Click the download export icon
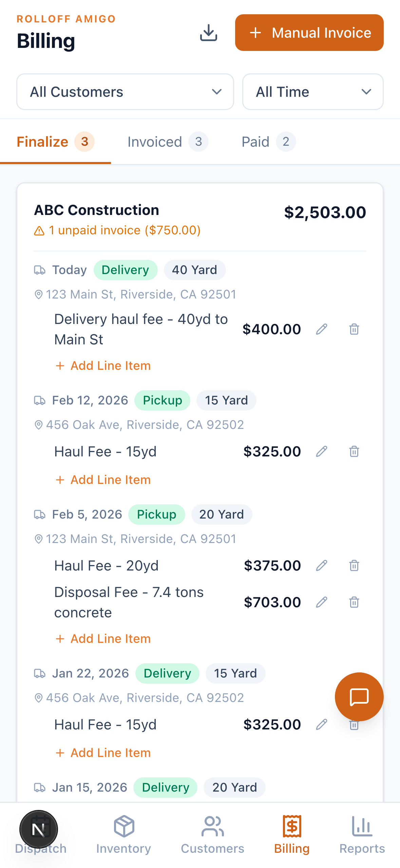This screenshot has width=400, height=868. point(208,33)
